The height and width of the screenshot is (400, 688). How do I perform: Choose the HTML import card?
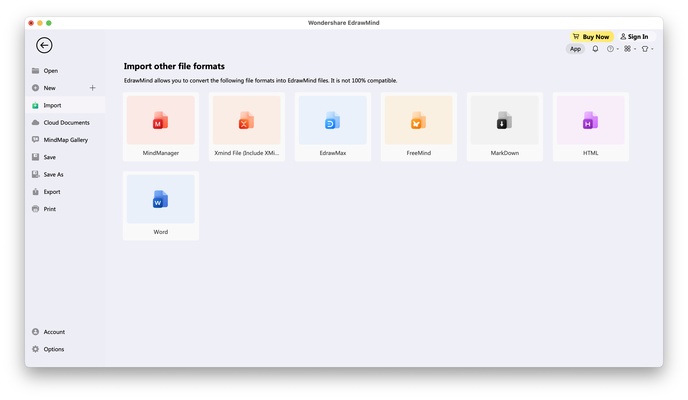tap(591, 127)
